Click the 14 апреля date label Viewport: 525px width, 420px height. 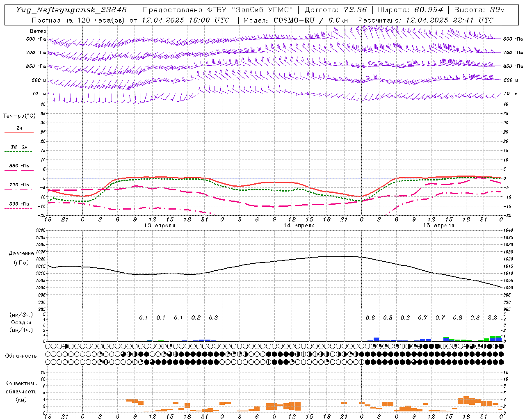[299, 226]
